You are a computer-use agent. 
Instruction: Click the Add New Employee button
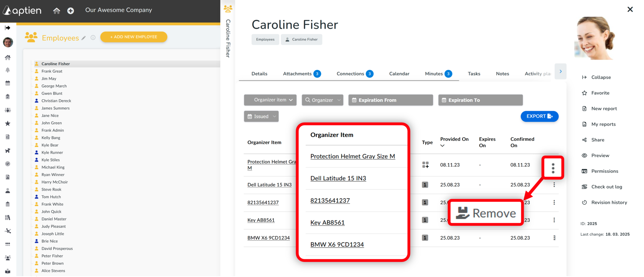pos(134,37)
